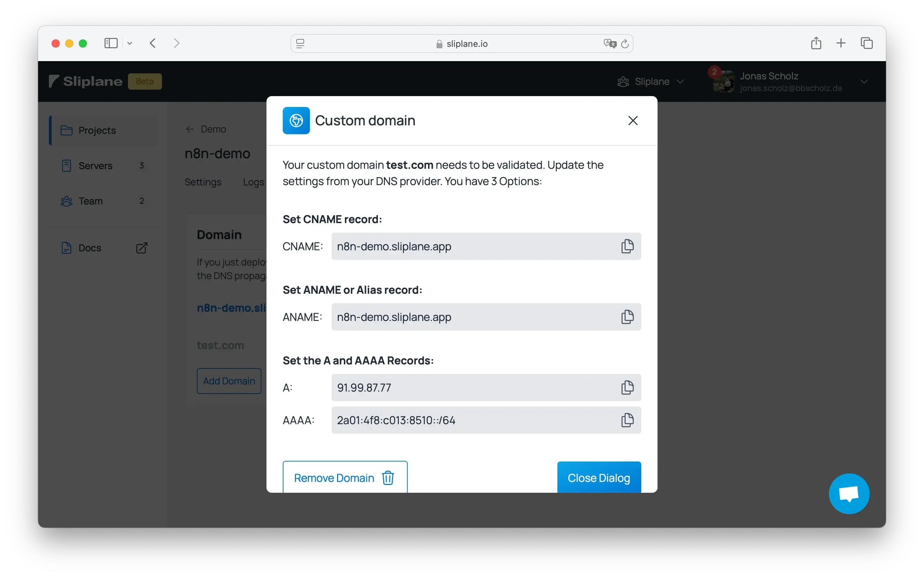Go to Team section in sidebar

coord(91,201)
